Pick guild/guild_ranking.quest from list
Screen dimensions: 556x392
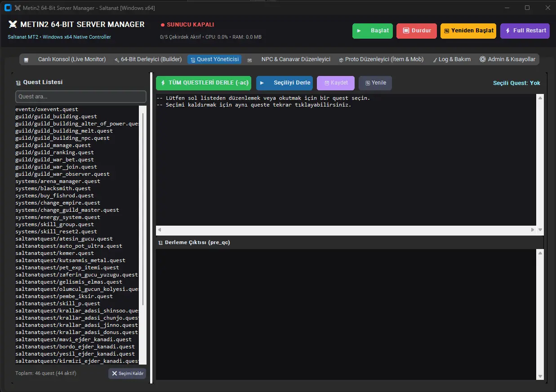tap(55, 152)
